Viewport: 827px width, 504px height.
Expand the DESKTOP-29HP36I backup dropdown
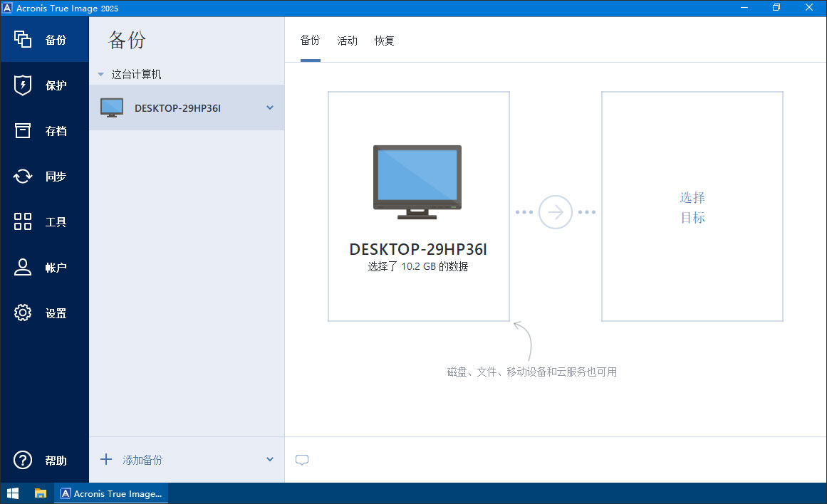tap(269, 107)
